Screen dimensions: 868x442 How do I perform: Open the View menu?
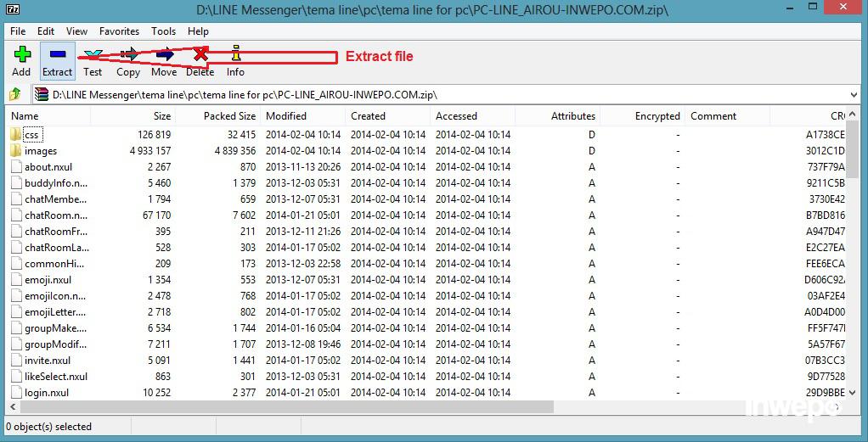coord(77,31)
